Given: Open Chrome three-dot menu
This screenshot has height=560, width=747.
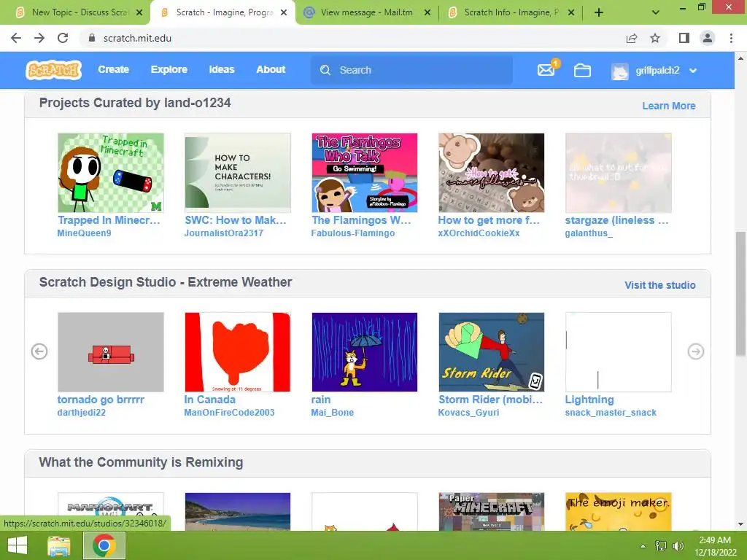Looking at the screenshot, I should [731, 38].
